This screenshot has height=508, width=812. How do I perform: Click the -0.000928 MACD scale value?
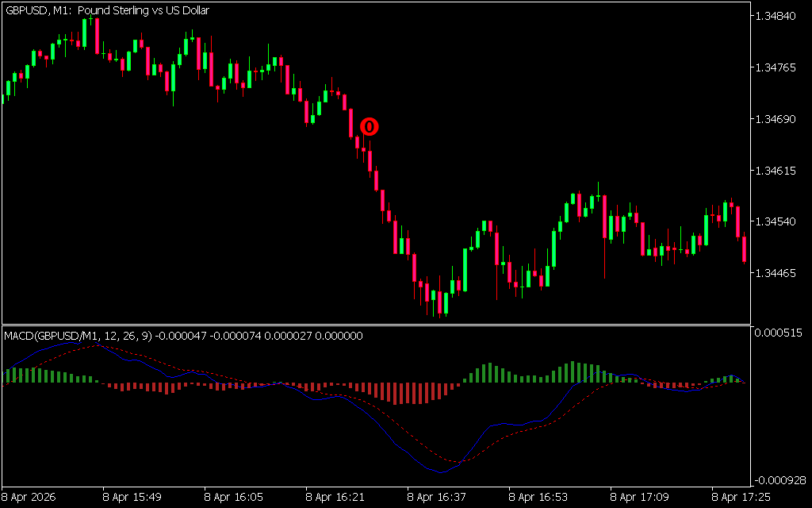pyautogui.click(x=779, y=480)
